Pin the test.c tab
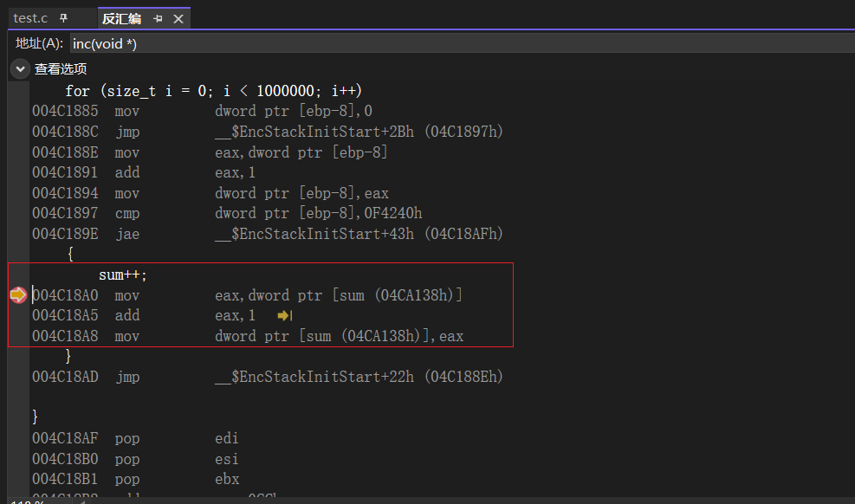Screen dimensions: 855x504 [63, 18]
